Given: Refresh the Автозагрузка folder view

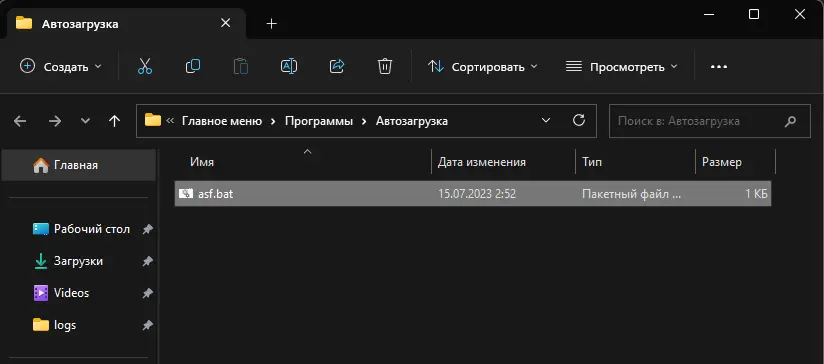Looking at the screenshot, I should 579,121.
